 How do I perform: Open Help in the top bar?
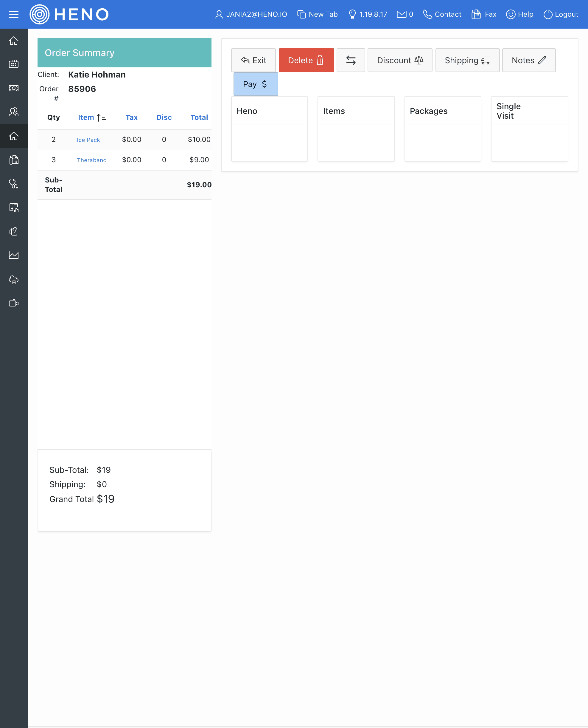[x=519, y=14]
